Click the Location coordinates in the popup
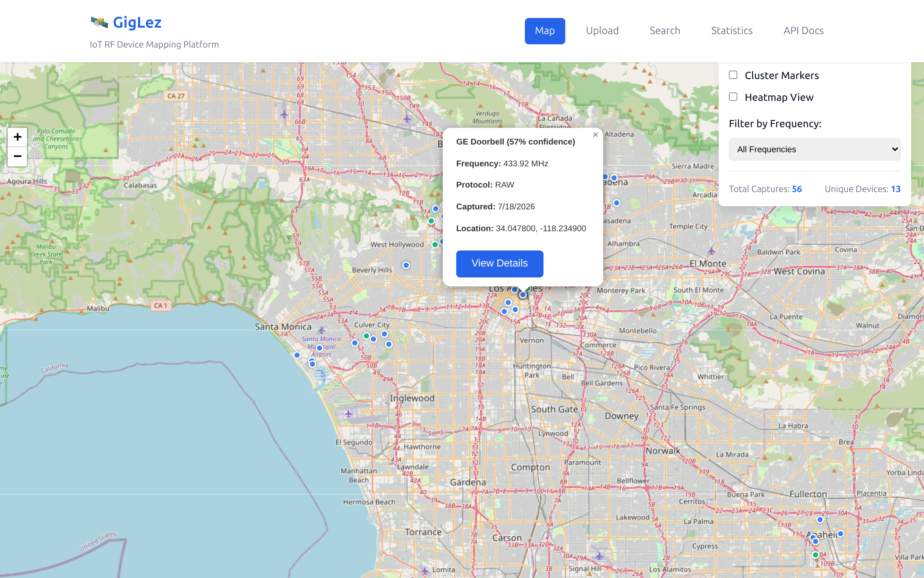 click(541, 229)
